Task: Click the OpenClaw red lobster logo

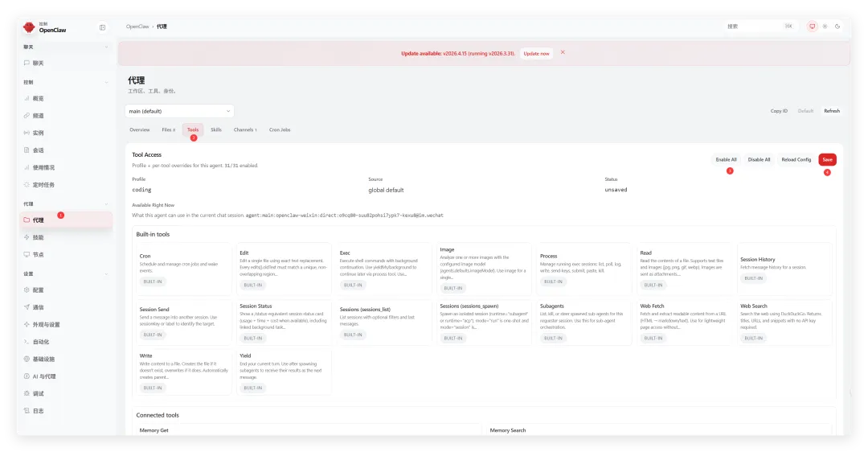Action: [x=29, y=27]
